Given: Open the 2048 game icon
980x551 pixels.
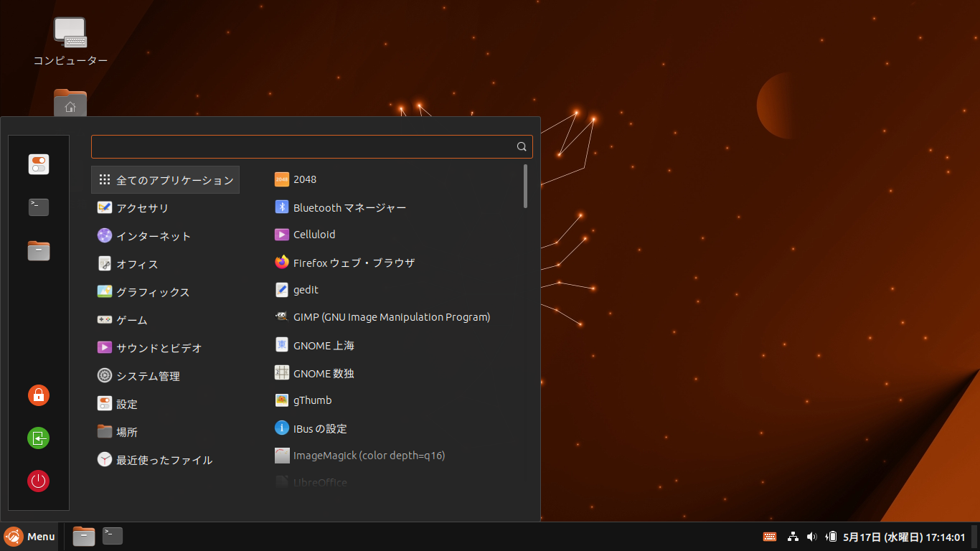Looking at the screenshot, I should pyautogui.click(x=281, y=179).
